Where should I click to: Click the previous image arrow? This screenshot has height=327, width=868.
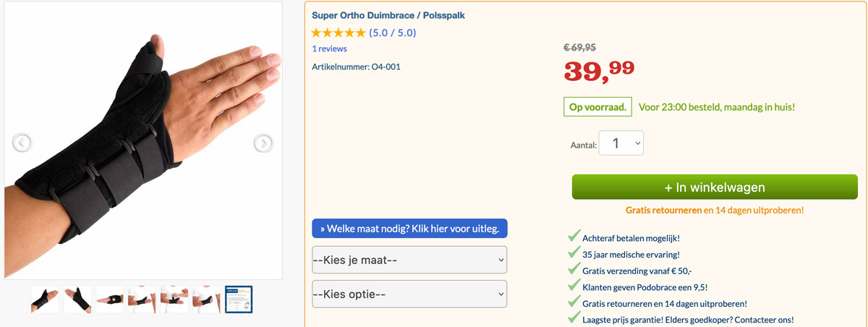coord(22,143)
